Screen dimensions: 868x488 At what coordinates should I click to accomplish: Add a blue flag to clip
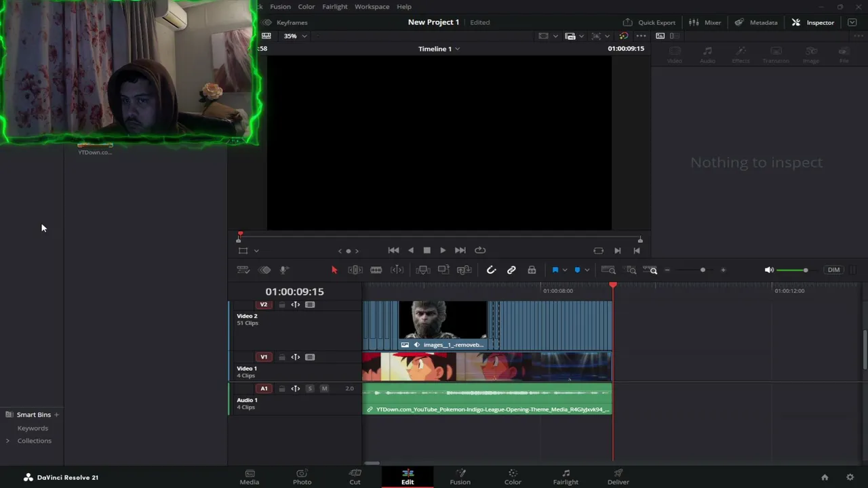pos(555,270)
